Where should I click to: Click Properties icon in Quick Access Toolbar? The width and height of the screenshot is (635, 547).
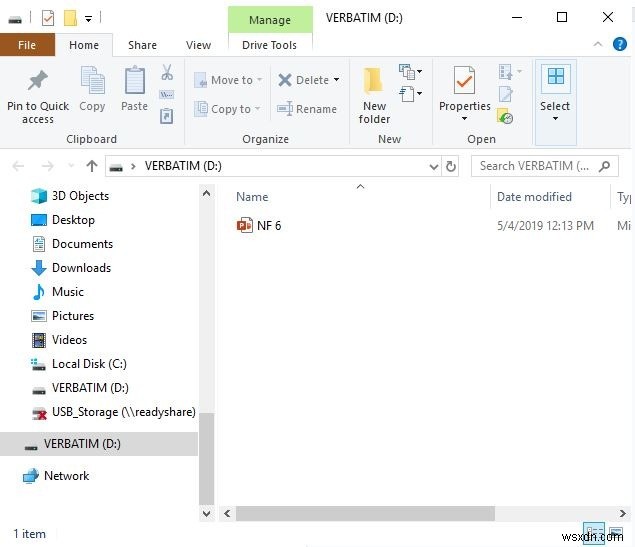pyautogui.click(x=48, y=18)
